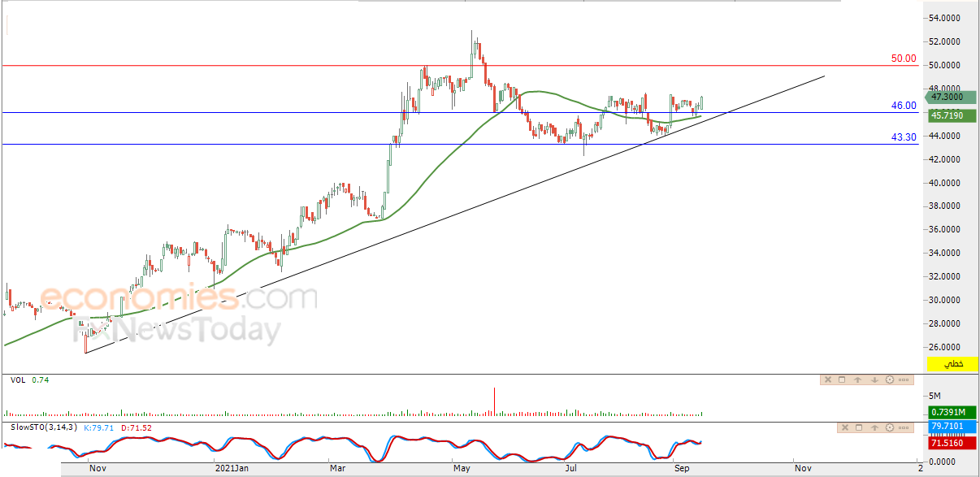Maximize the SlowSTO indicator panel
The image size is (980, 477).
point(859,427)
